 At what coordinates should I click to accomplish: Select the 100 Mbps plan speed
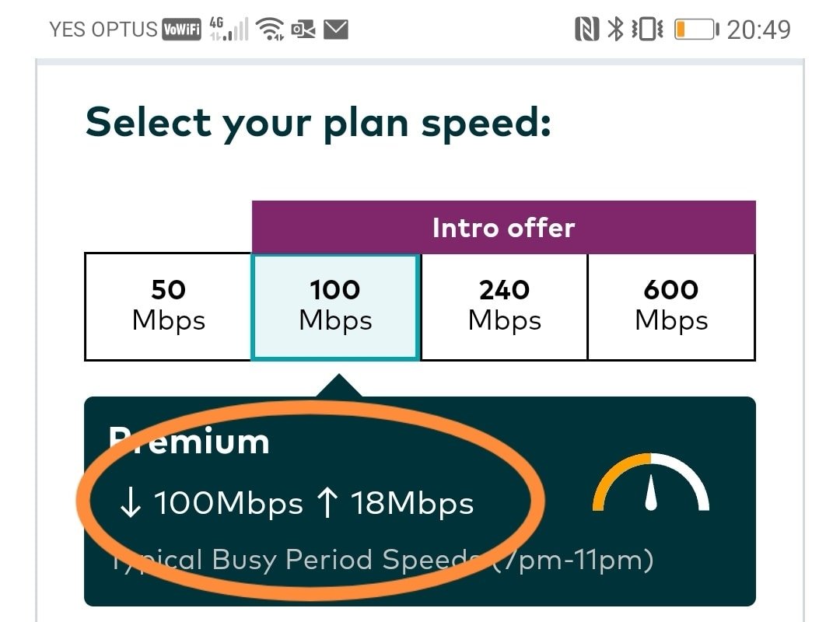335,306
